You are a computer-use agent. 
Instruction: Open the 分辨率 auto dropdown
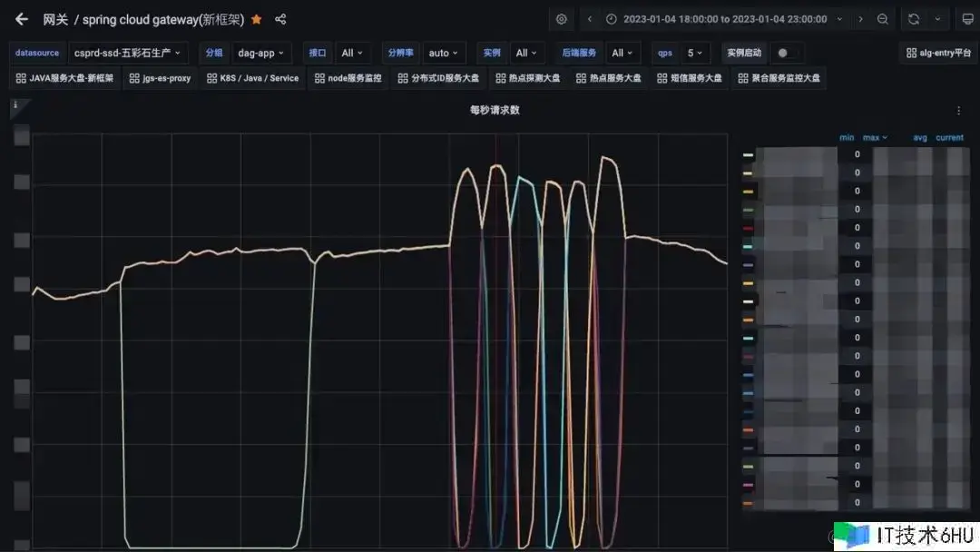(x=444, y=54)
